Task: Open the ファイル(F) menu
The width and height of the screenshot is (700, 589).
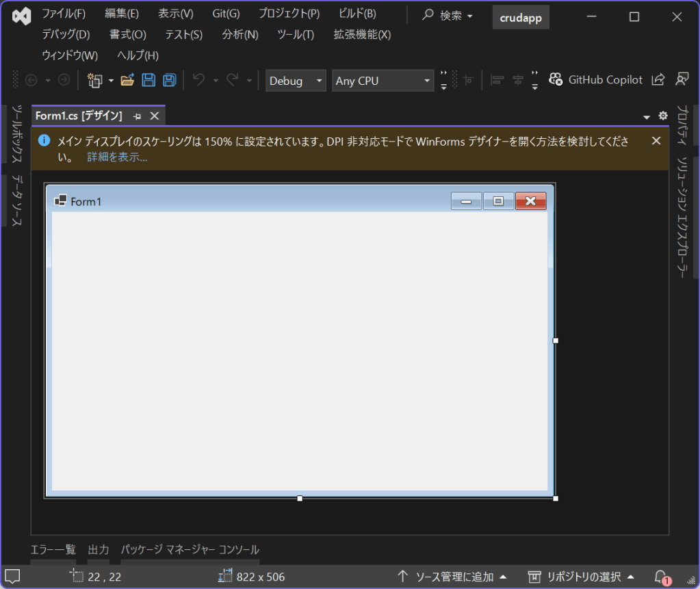Action: [x=64, y=14]
